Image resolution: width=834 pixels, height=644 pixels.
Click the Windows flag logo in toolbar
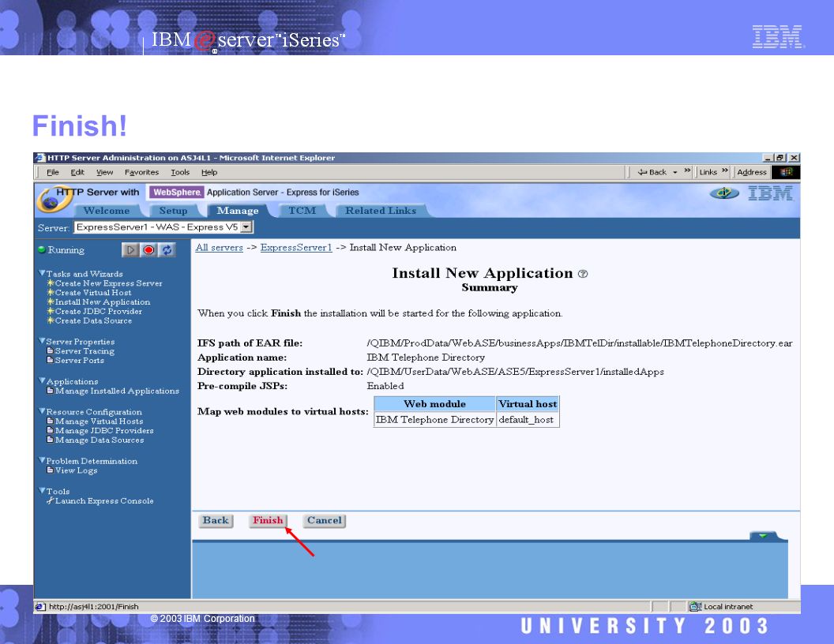pos(786,172)
